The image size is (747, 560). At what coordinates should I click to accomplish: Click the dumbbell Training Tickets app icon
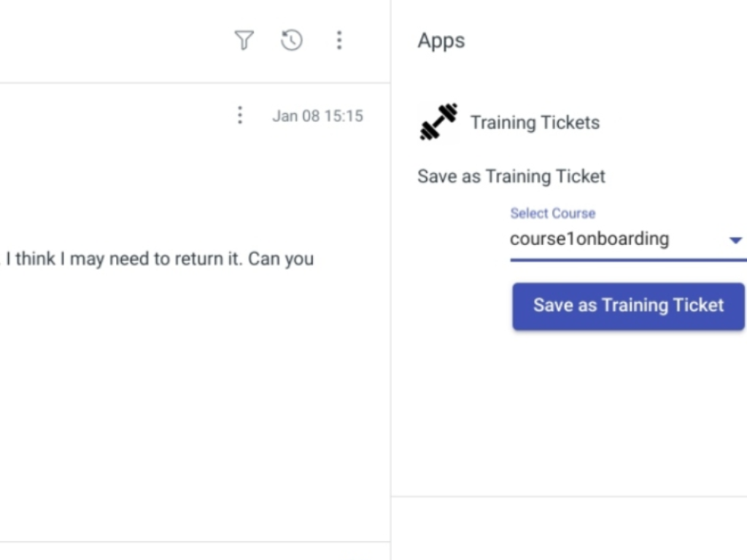coord(438,122)
